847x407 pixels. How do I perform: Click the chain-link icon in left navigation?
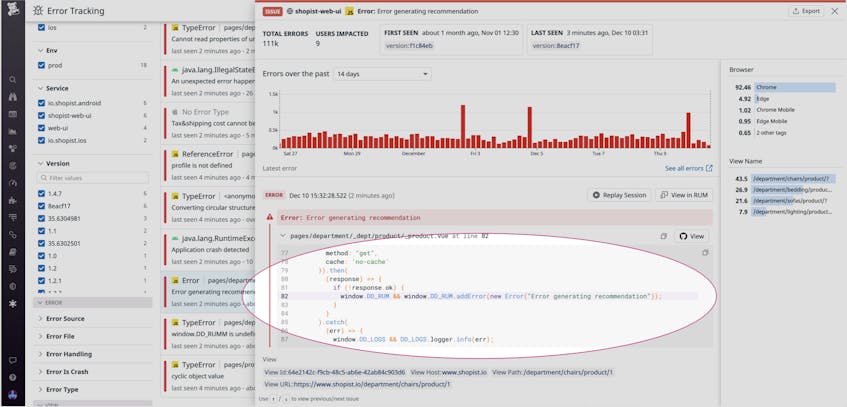click(x=12, y=235)
